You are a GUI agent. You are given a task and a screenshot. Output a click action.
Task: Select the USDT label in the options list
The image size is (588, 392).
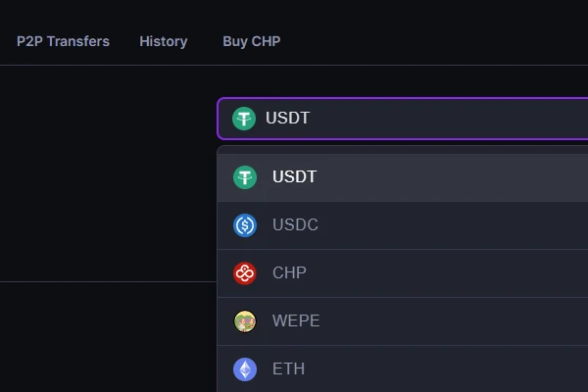[x=294, y=177]
